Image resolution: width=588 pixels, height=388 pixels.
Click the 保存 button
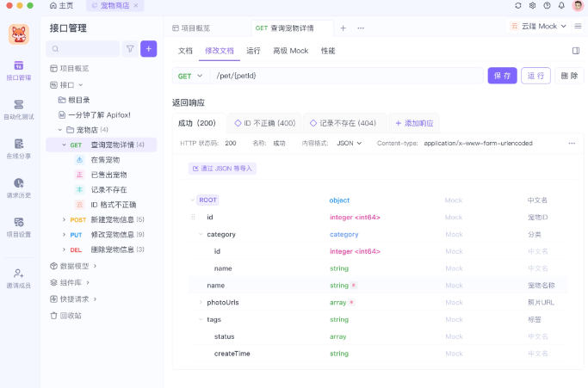pyautogui.click(x=502, y=76)
